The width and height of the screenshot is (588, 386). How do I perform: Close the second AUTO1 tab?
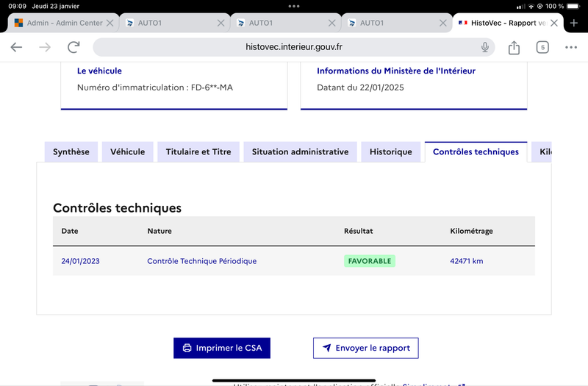pyautogui.click(x=332, y=23)
